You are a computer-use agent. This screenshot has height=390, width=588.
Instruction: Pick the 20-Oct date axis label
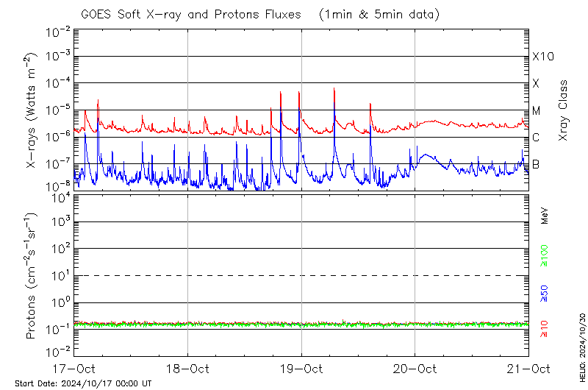click(x=415, y=368)
